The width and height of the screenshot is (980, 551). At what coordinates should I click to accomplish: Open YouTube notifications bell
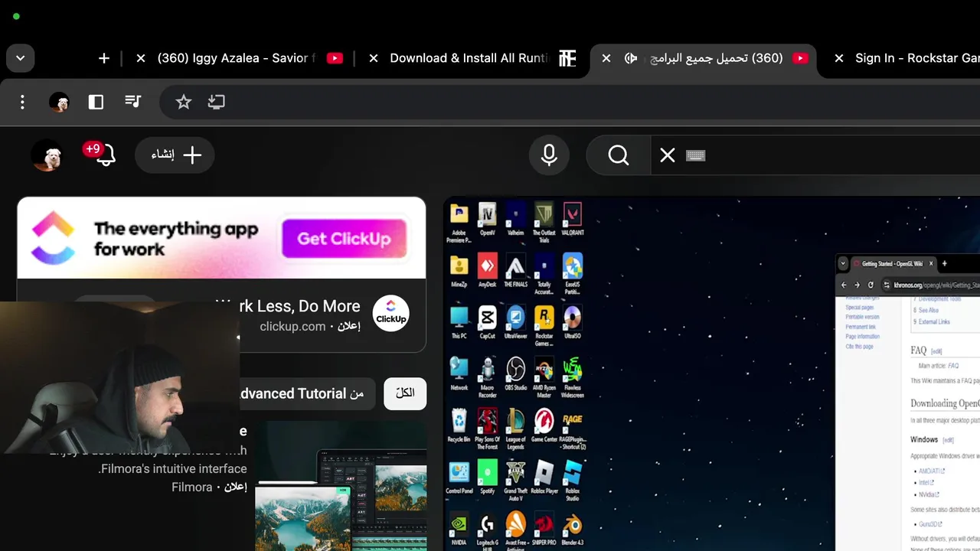pos(106,155)
